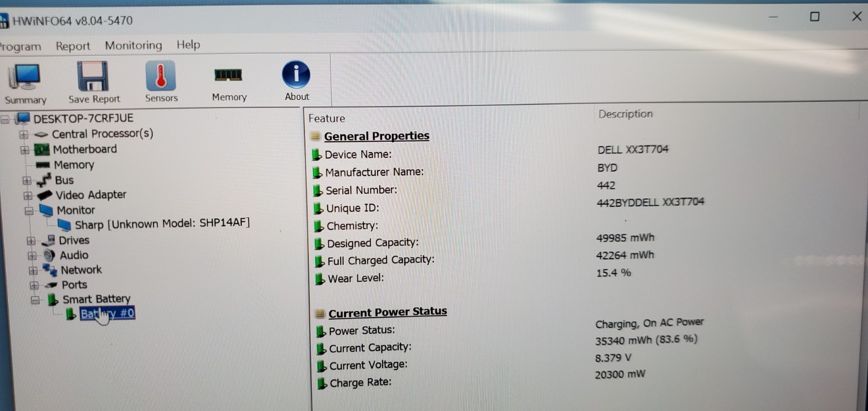This screenshot has width=868, height=411.
Task: Click the Motherboard green board icon
Action: [x=42, y=149]
